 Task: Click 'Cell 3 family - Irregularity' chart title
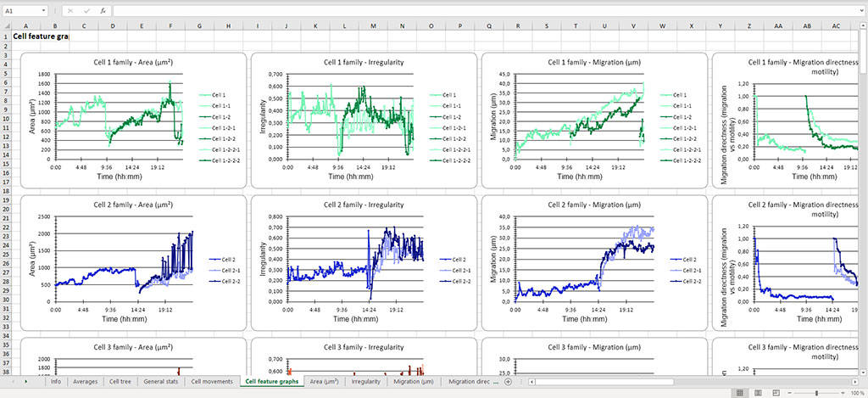pyautogui.click(x=364, y=347)
